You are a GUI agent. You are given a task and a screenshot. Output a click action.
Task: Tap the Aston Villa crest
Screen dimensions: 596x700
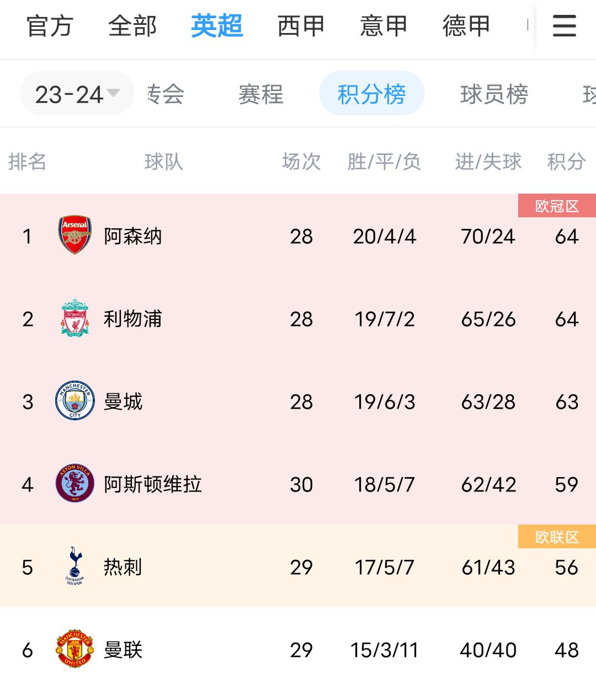(x=74, y=484)
